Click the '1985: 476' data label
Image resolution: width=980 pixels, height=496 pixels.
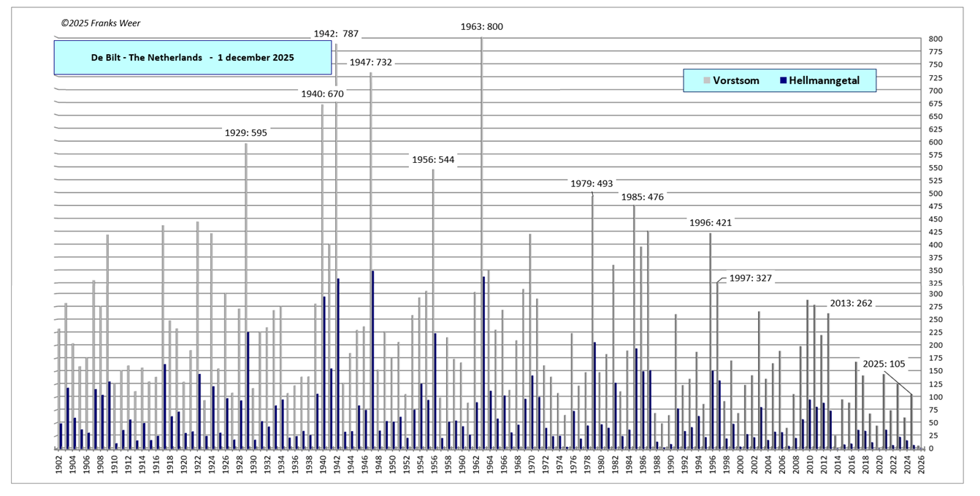tap(642, 197)
